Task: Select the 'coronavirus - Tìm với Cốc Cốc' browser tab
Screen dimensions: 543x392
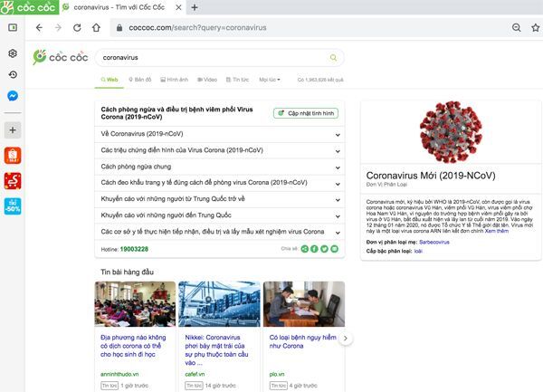Action: [x=122, y=7]
